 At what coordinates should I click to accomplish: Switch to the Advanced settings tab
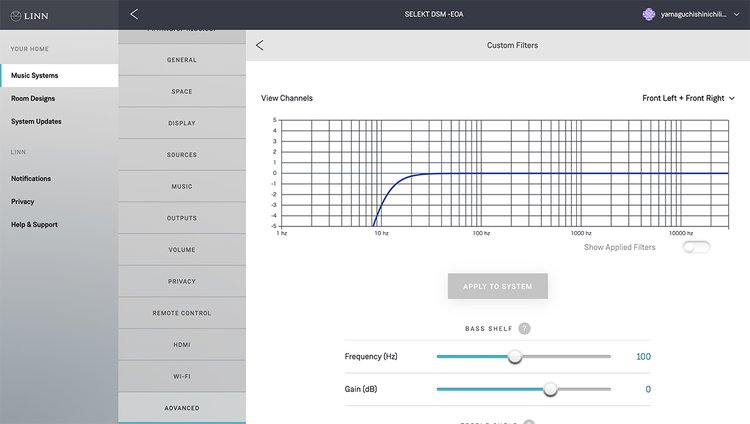(182, 408)
